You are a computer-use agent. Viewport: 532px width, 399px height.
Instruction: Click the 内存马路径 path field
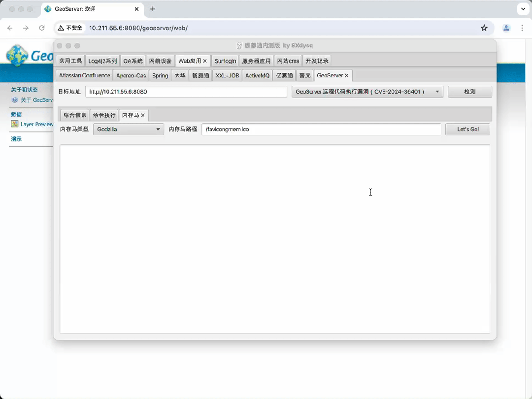pyautogui.click(x=321, y=129)
